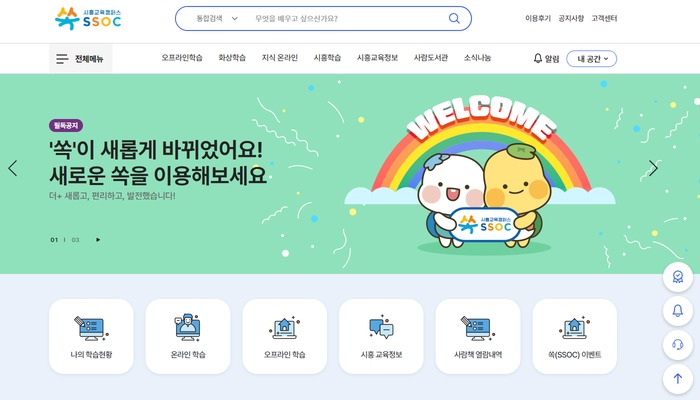The width and height of the screenshot is (700, 400).
Task: Show previous banner slide with left arrow
Action: pyautogui.click(x=13, y=168)
